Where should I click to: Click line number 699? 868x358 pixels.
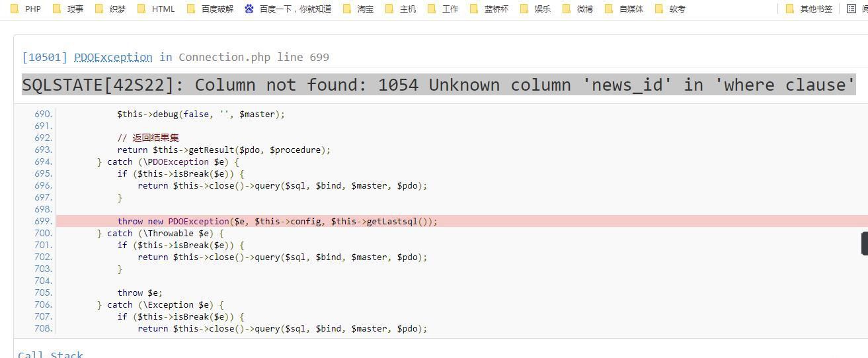point(43,221)
